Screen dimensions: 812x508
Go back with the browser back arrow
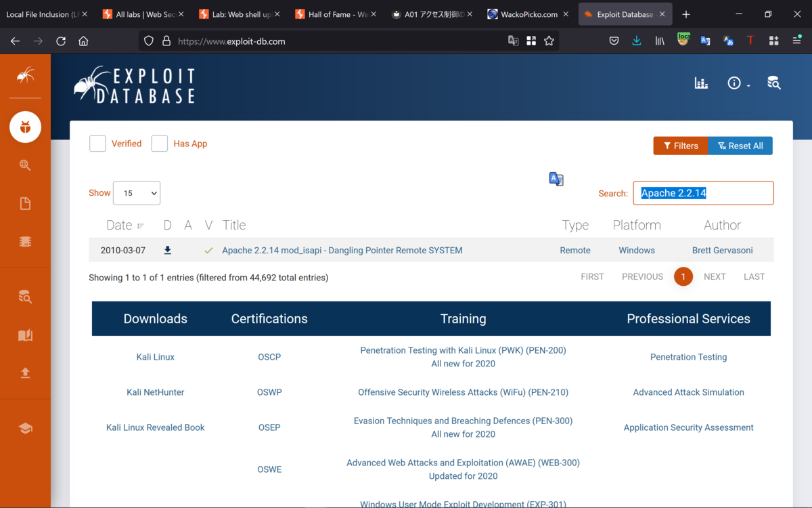pyautogui.click(x=15, y=41)
